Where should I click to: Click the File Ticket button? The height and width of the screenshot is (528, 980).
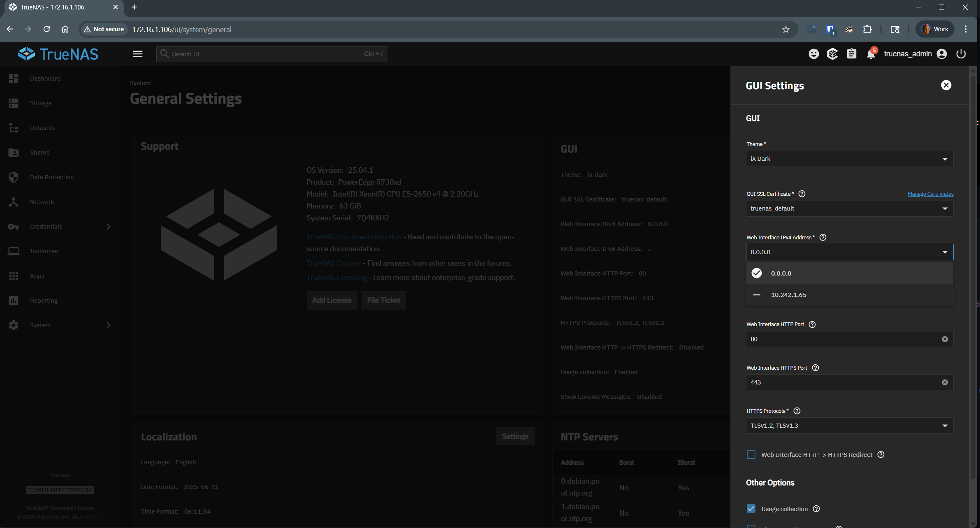point(384,300)
